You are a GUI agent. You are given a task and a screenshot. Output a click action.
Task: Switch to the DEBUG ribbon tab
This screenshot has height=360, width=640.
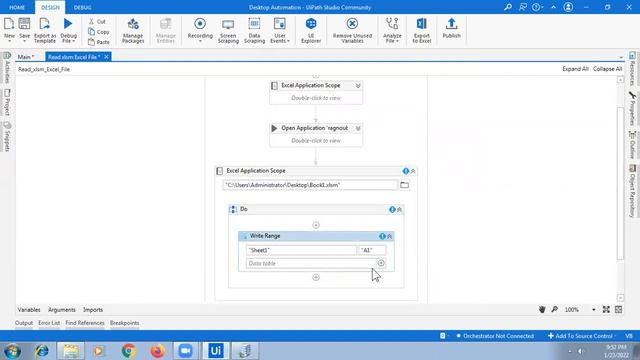[x=82, y=7]
